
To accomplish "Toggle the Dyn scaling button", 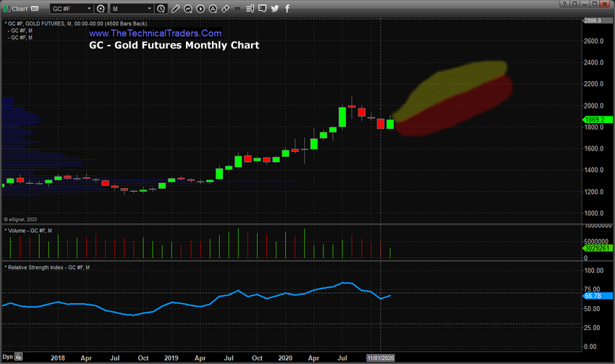I will tap(7, 357).
